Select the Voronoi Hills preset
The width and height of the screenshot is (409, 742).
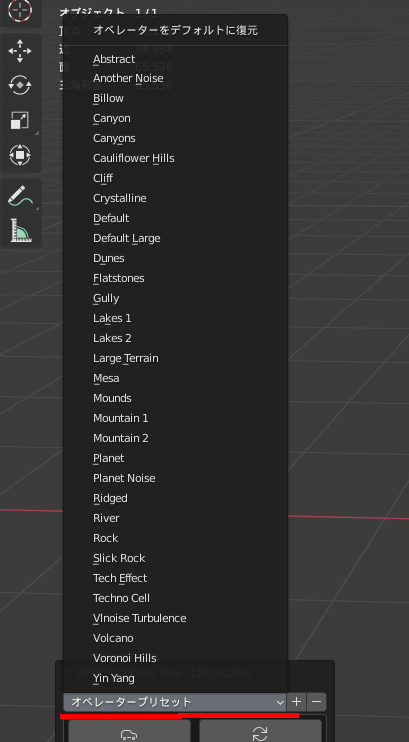[175, 658]
